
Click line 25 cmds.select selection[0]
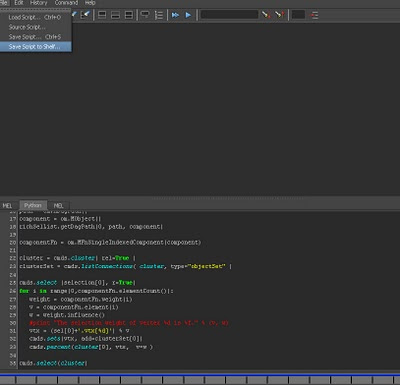pyautogui.click(x=77, y=283)
